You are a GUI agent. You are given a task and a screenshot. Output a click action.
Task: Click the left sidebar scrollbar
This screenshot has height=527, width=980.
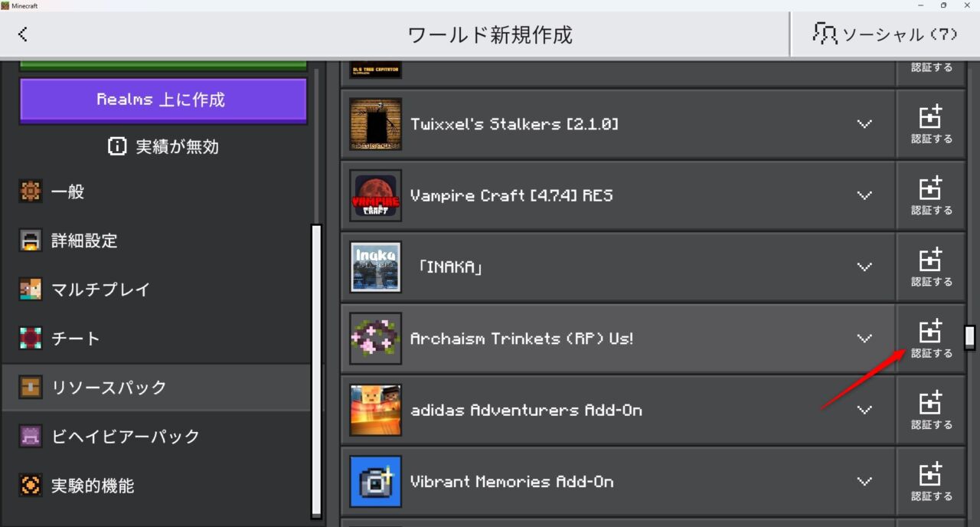coord(316,372)
